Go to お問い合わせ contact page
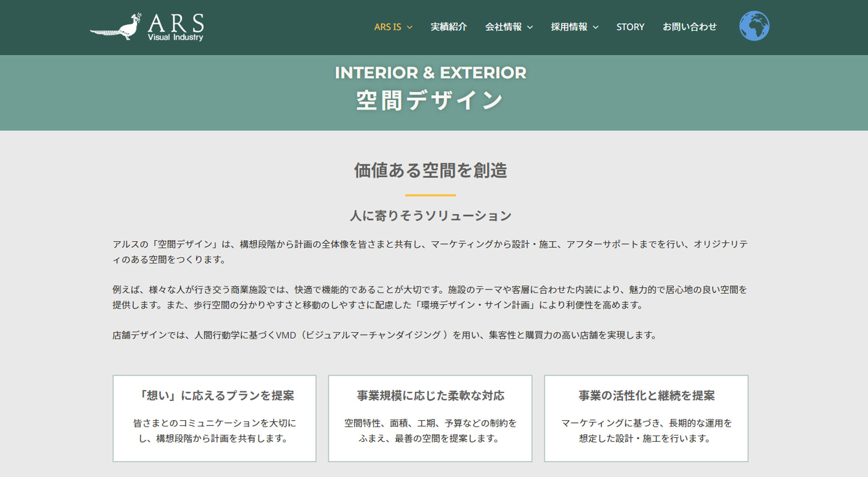Image resolution: width=868 pixels, height=477 pixels. click(x=690, y=27)
